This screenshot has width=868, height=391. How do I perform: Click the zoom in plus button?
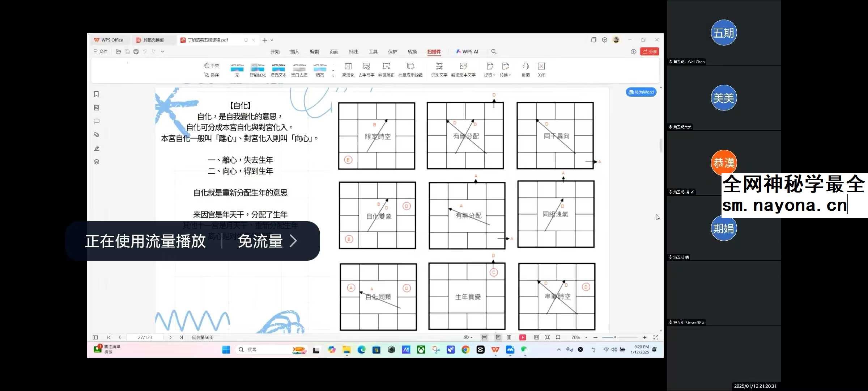644,337
